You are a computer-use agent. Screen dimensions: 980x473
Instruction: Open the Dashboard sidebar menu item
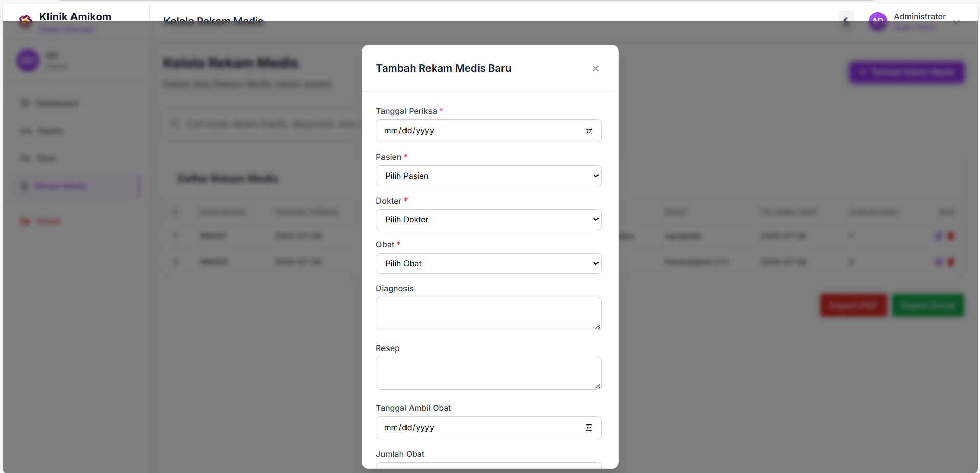(x=57, y=104)
